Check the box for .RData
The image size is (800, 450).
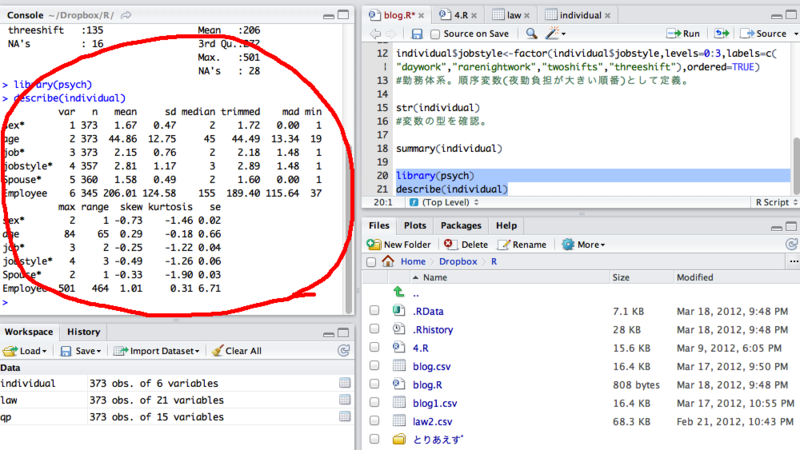point(374,310)
